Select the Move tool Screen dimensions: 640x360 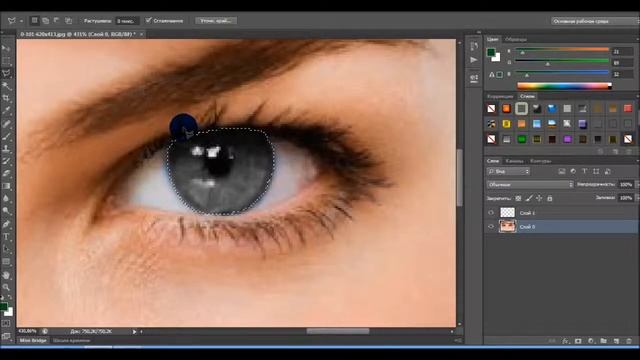[x=6, y=49]
